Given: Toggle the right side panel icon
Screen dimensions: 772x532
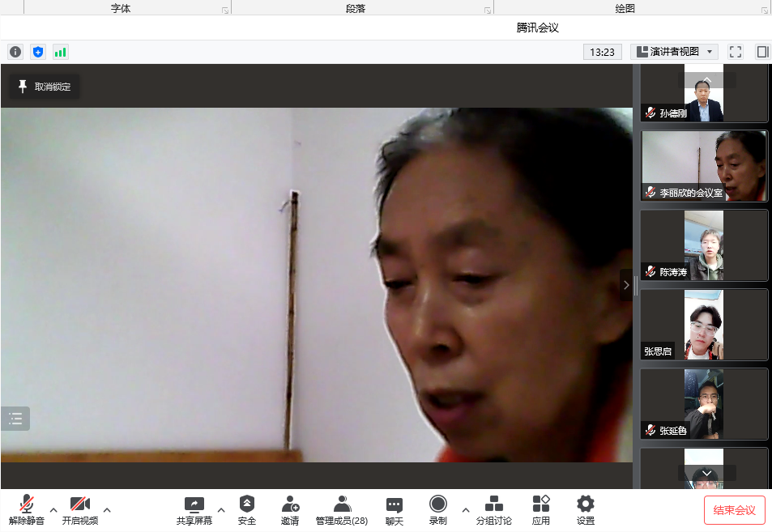Looking at the screenshot, I should pos(762,52).
